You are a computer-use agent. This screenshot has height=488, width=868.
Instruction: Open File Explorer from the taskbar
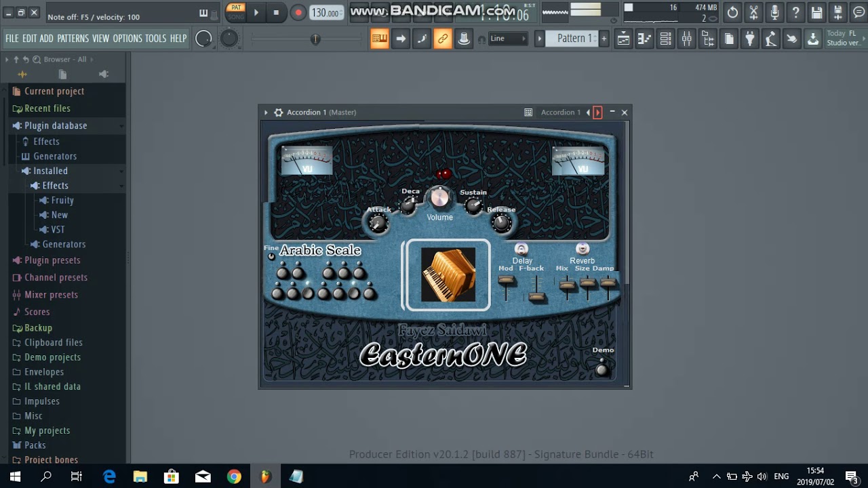coord(140,476)
